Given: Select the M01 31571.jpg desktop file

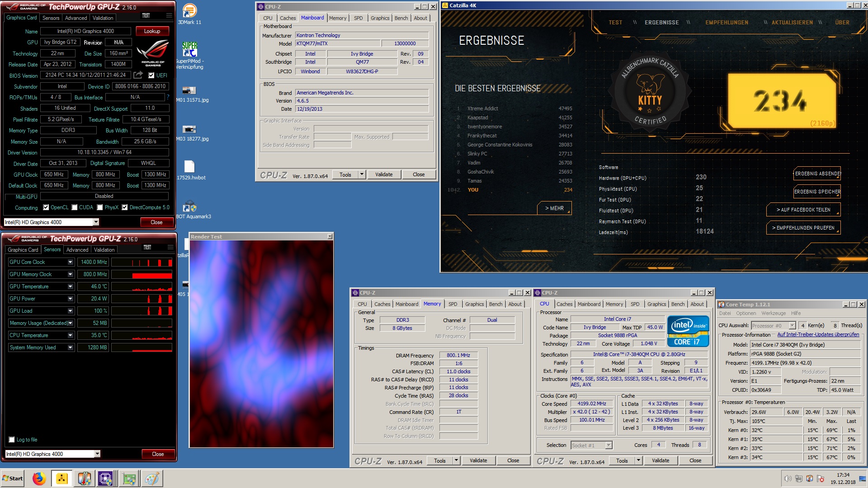Looking at the screenshot, I should click(192, 94).
